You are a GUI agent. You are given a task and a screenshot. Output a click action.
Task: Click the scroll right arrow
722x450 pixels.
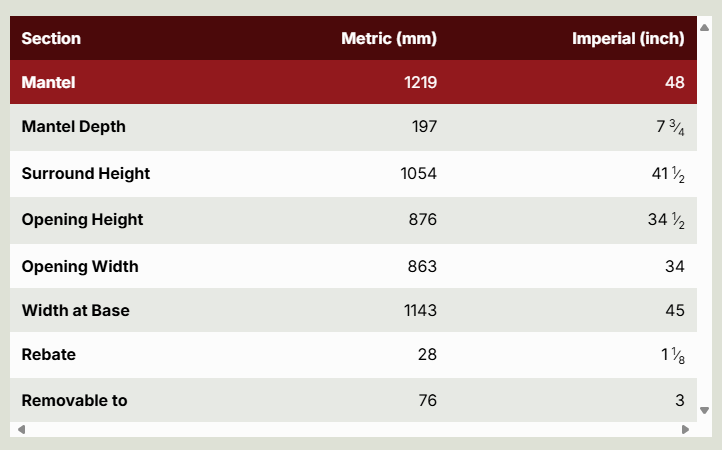[685, 429]
